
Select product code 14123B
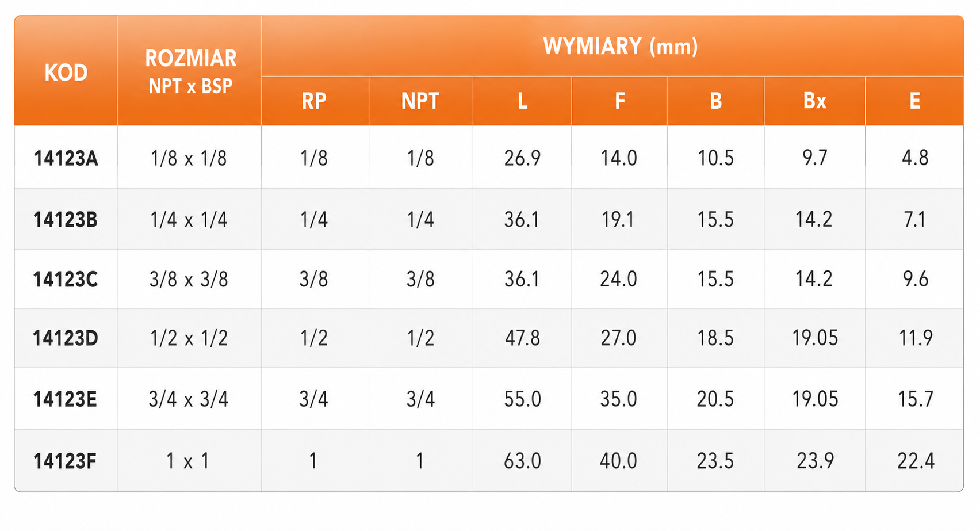coord(66,220)
